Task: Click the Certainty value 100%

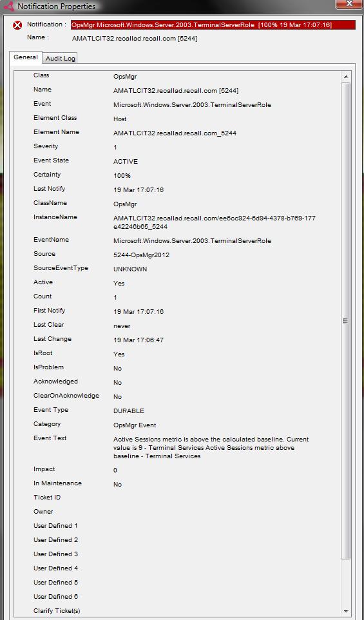Action: 122,176
